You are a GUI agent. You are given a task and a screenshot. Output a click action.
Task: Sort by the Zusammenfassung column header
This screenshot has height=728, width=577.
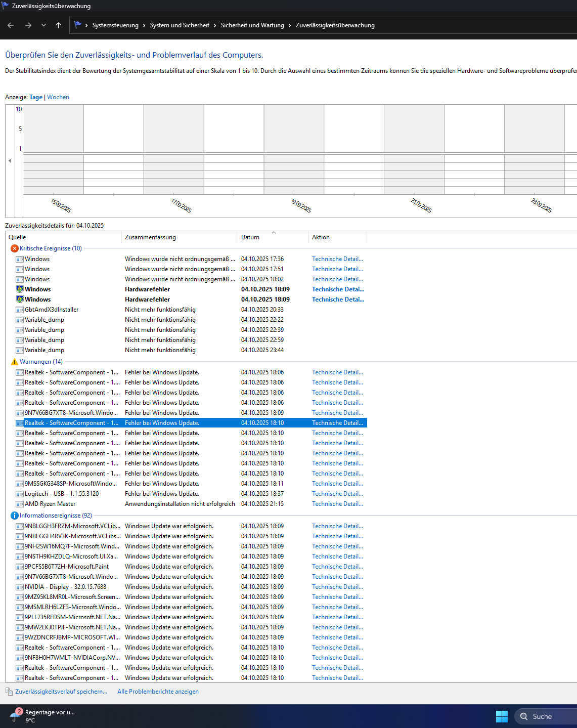tap(180, 237)
